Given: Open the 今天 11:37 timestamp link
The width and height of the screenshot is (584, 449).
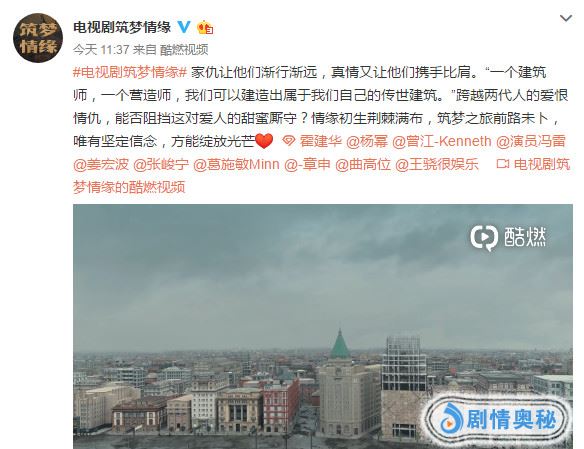Looking at the screenshot, I should [101, 50].
